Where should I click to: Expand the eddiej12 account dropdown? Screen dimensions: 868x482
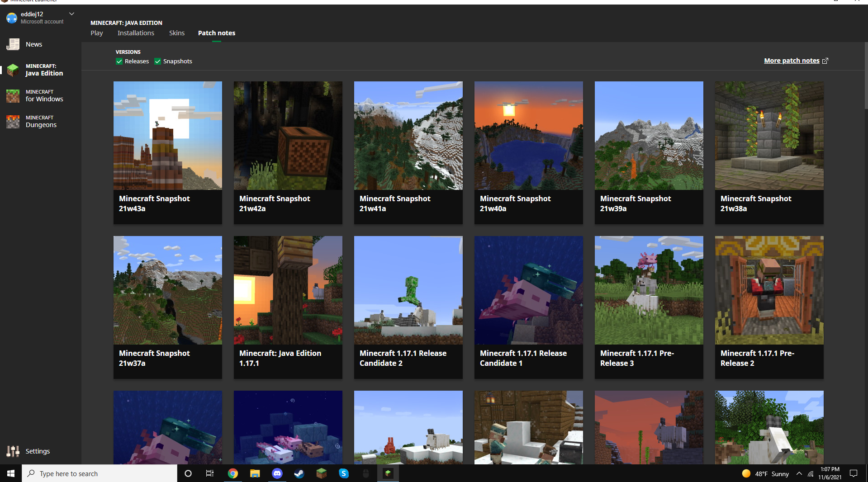71,14
